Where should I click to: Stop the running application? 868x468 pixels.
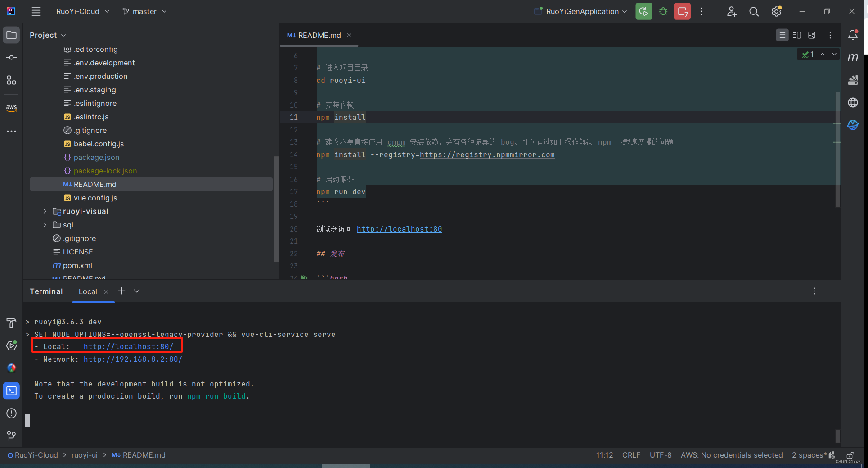click(682, 12)
